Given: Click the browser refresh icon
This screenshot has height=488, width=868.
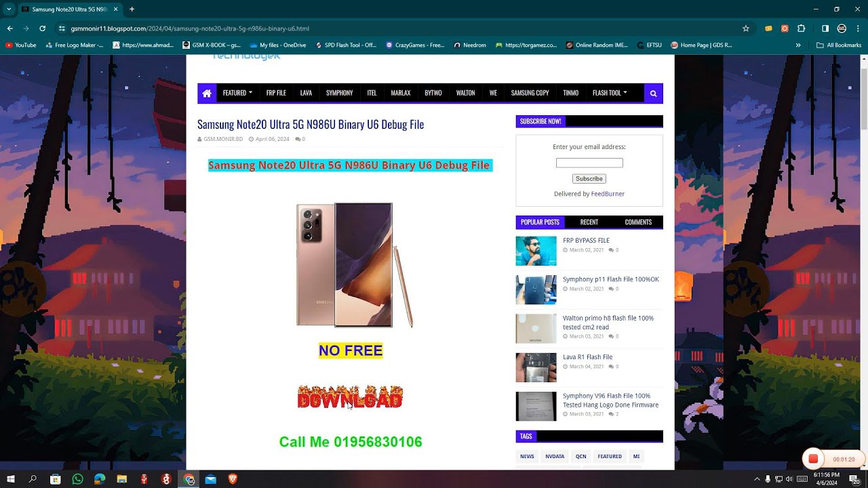Looking at the screenshot, I should point(44,28).
